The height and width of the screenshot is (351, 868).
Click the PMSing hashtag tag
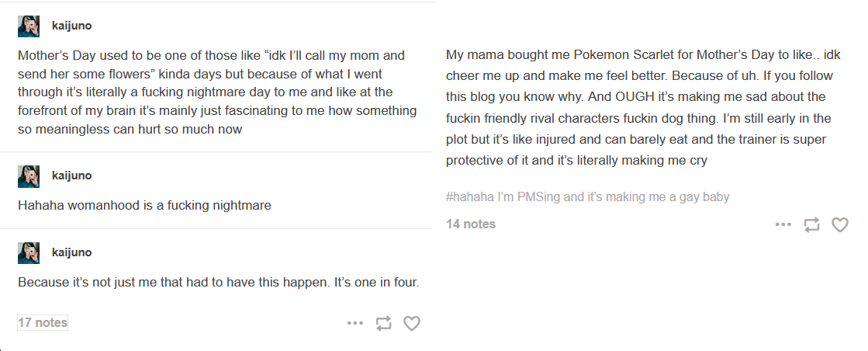click(x=587, y=196)
